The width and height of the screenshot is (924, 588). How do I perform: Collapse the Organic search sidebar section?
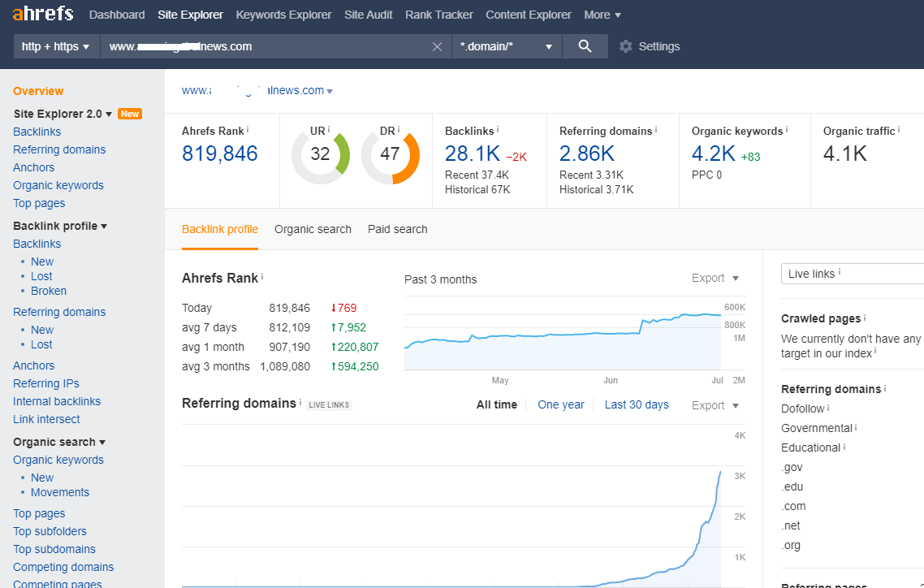pyautogui.click(x=102, y=443)
